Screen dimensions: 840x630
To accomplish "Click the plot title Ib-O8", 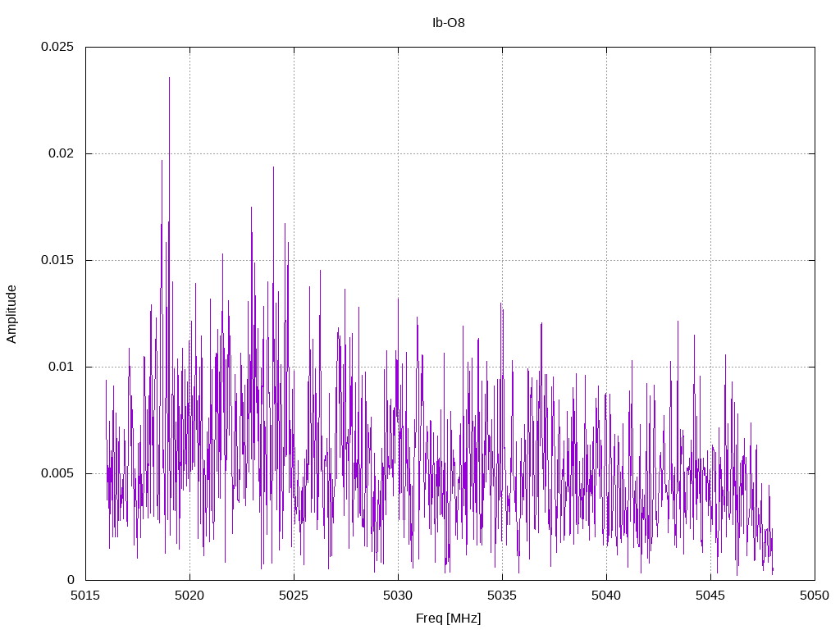I will (x=449, y=23).
